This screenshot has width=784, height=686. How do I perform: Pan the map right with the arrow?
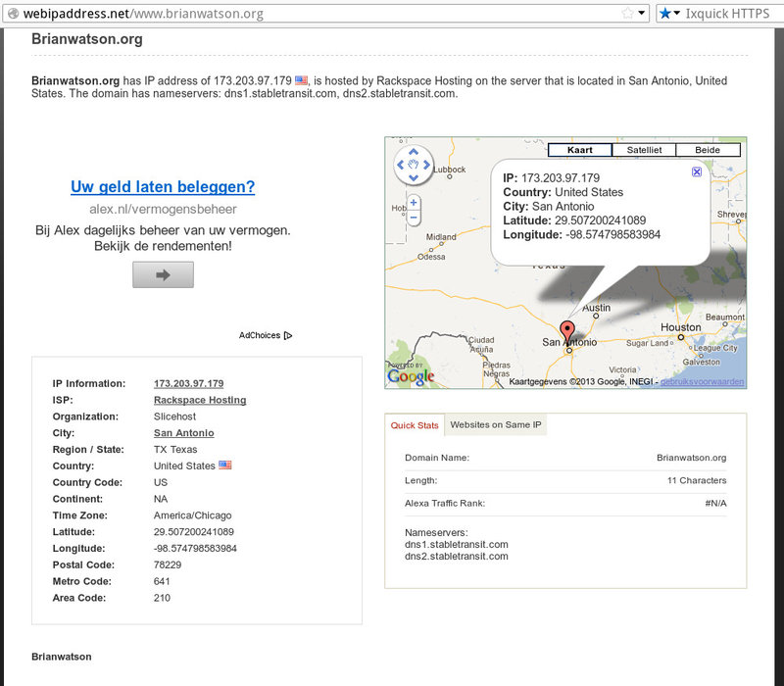pyautogui.click(x=426, y=166)
